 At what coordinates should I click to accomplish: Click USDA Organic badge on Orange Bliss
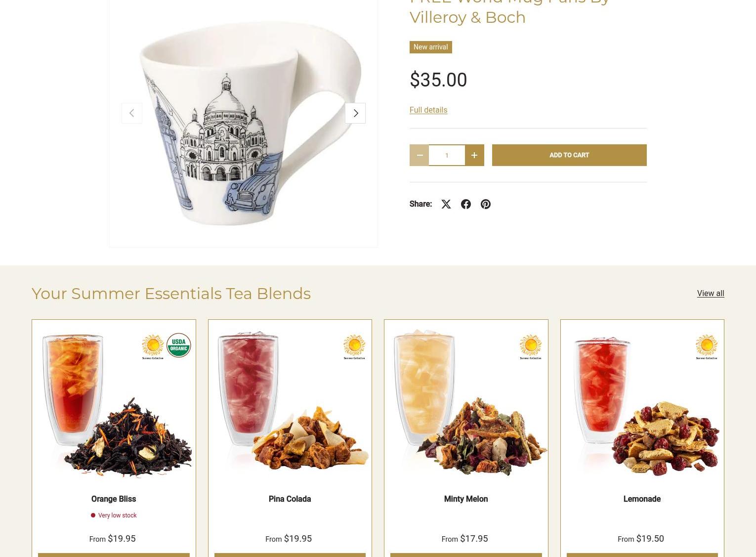coord(178,345)
